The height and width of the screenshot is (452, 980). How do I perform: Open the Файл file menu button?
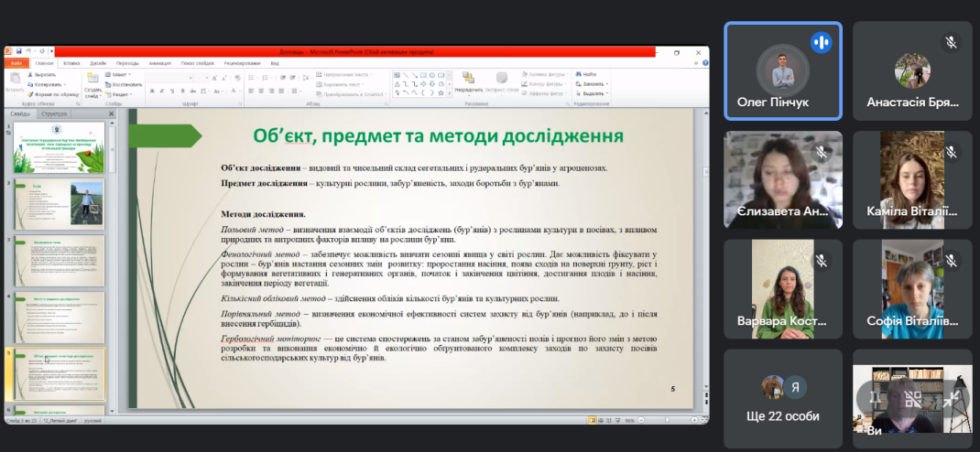[16, 63]
